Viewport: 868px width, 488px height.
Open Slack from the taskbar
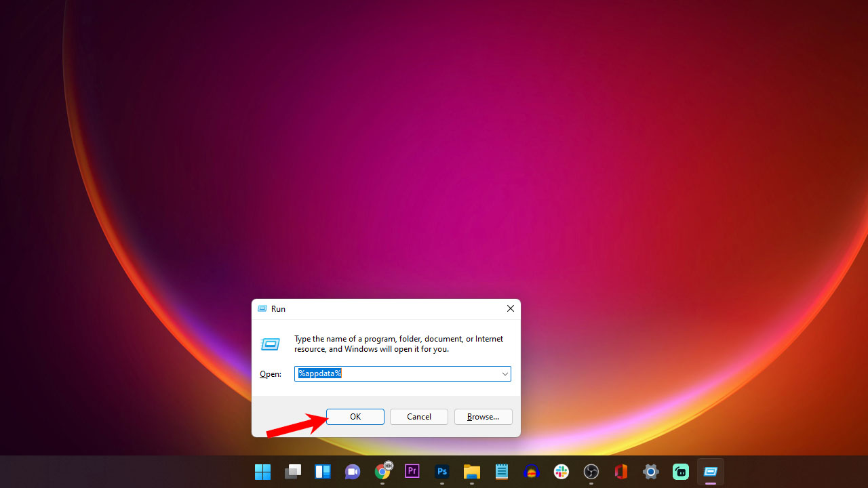click(561, 471)
